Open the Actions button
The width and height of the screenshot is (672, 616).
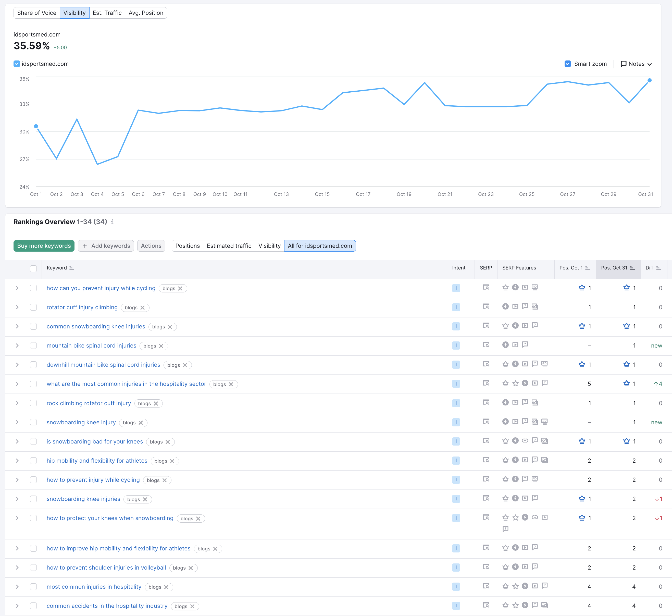coord(151,246)
